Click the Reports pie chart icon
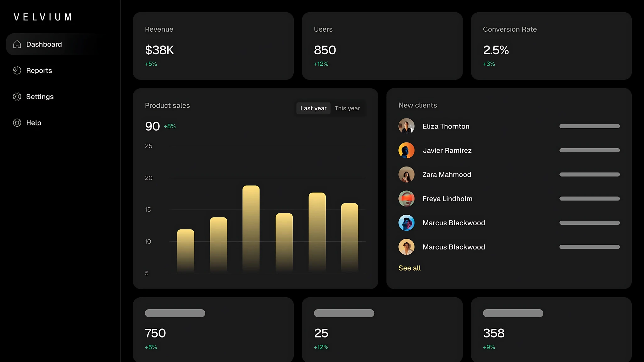The width and height of the screenshot is (644, 362). [x=17, y=70]
